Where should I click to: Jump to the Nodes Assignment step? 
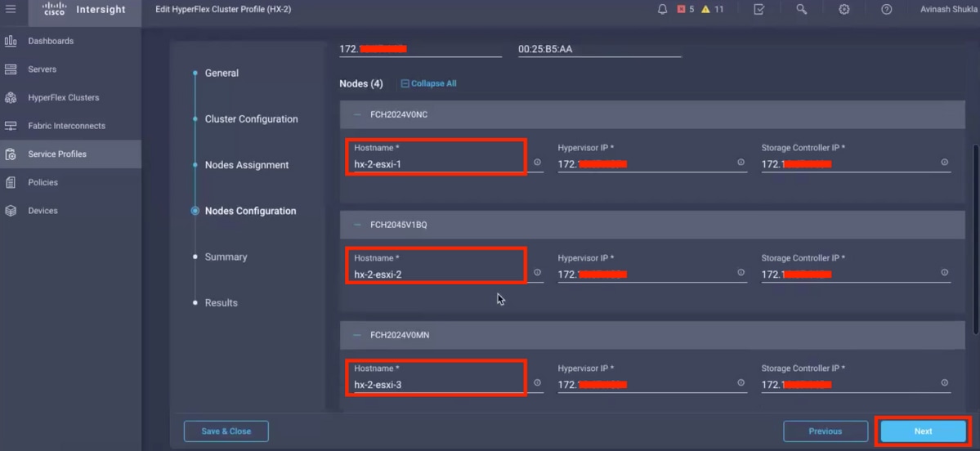247,165
